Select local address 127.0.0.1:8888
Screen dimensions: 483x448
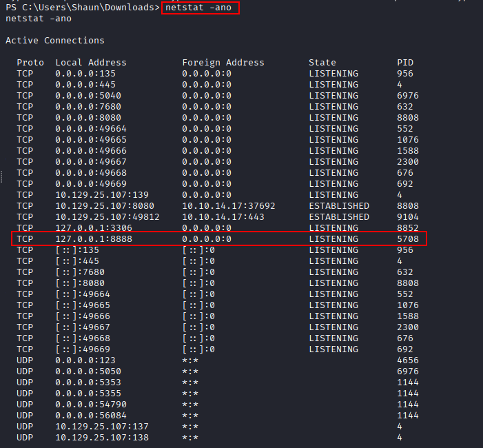pos(94,239)
